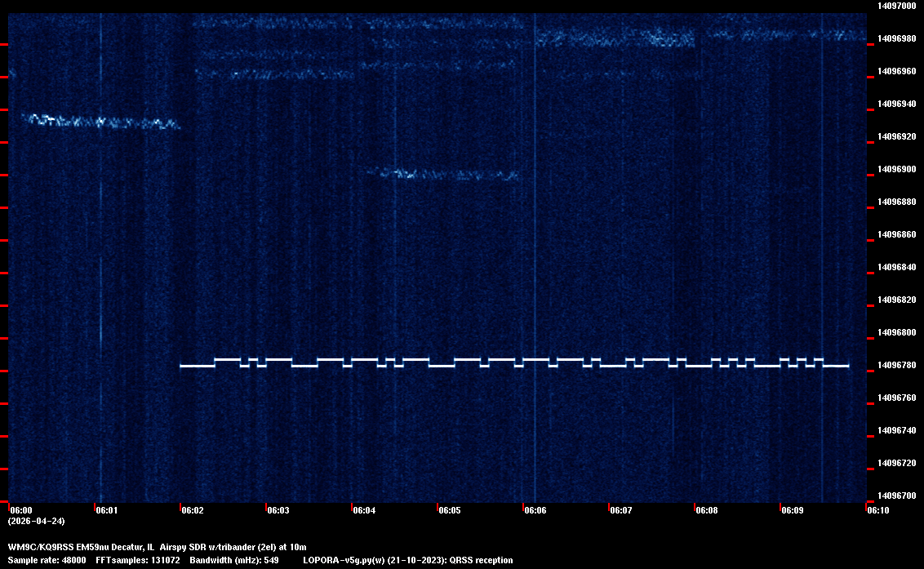Click the LOPORA-v5g.py QRSS reception text
Screen dimensions: 924x569
407,560
